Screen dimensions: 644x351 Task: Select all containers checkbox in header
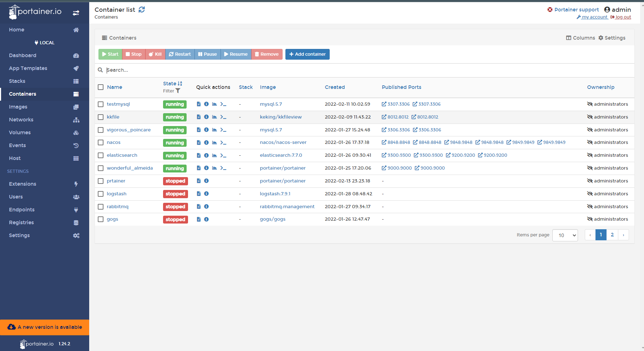(101, 87)
